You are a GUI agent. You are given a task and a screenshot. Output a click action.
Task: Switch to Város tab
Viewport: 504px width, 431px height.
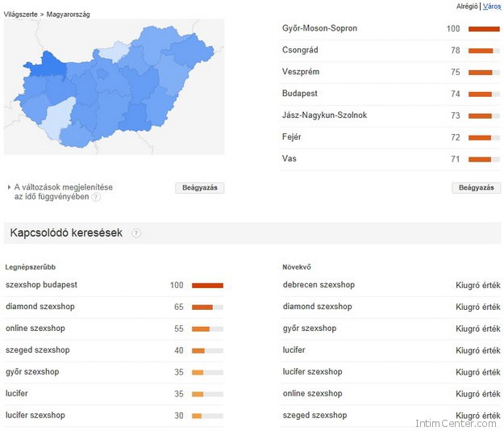click(x=492, y=6)
